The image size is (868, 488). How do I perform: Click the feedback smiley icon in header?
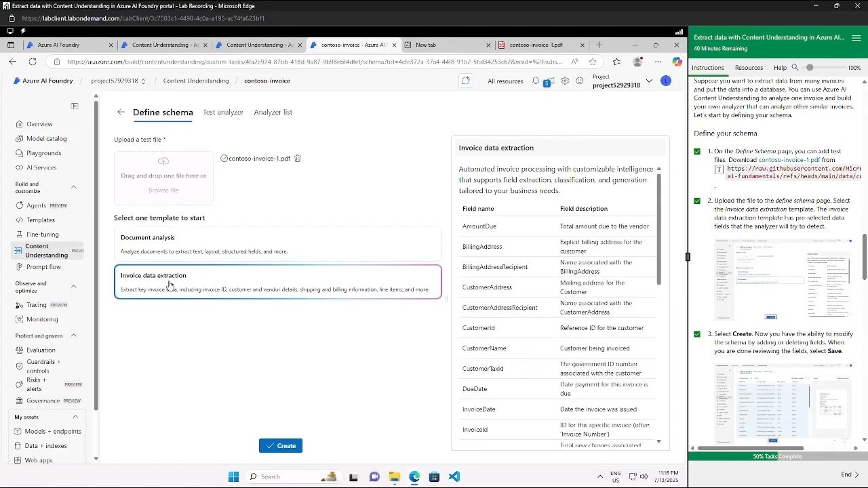tap(580, 81)
